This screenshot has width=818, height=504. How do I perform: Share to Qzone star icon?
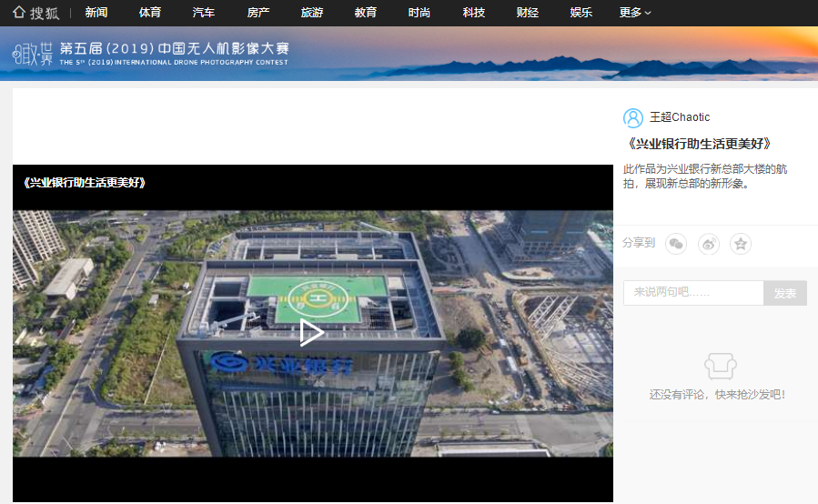(741, 244)
